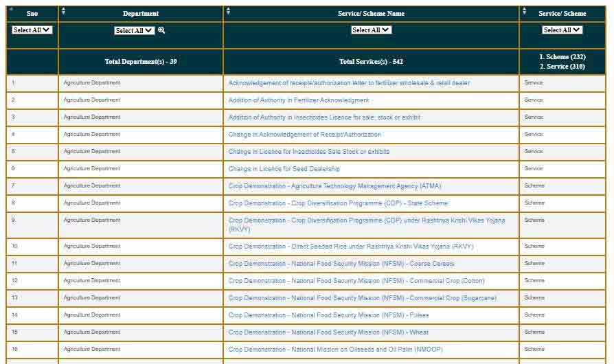Open Change in Acknowledgement of Receipt/Authorization
The width and height of the screenshot is (614, 364).
tap(304, 135)
